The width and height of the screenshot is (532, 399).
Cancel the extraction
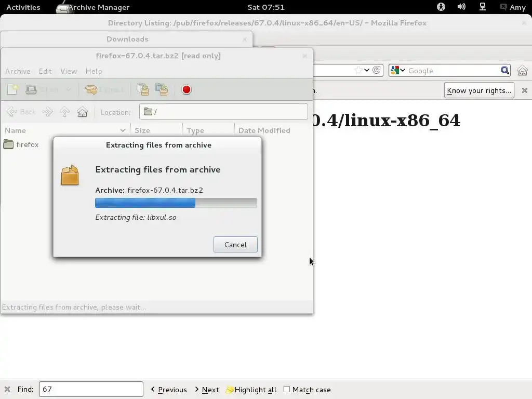click(235, 245)
